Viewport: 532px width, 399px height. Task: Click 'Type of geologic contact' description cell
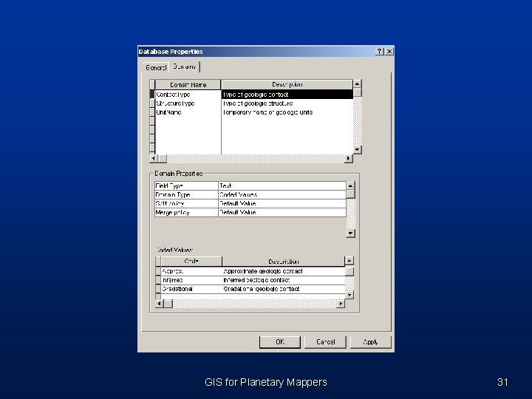coord(287,95)
